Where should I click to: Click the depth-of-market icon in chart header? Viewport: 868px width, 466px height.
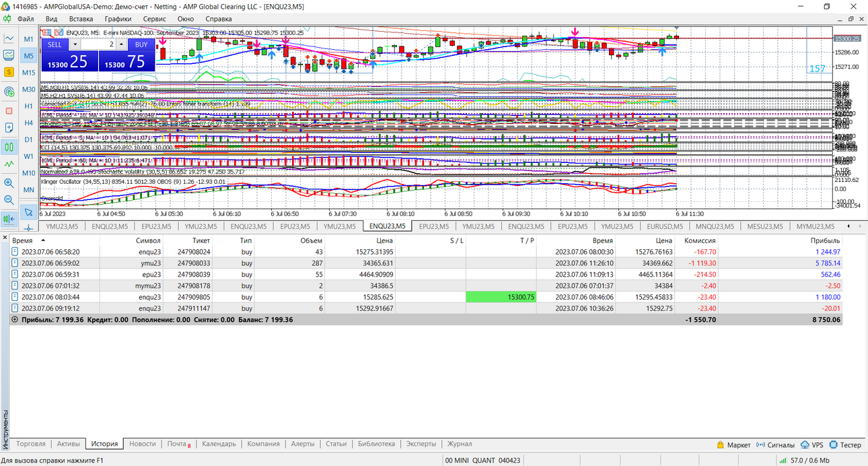[x=46, y=32]
